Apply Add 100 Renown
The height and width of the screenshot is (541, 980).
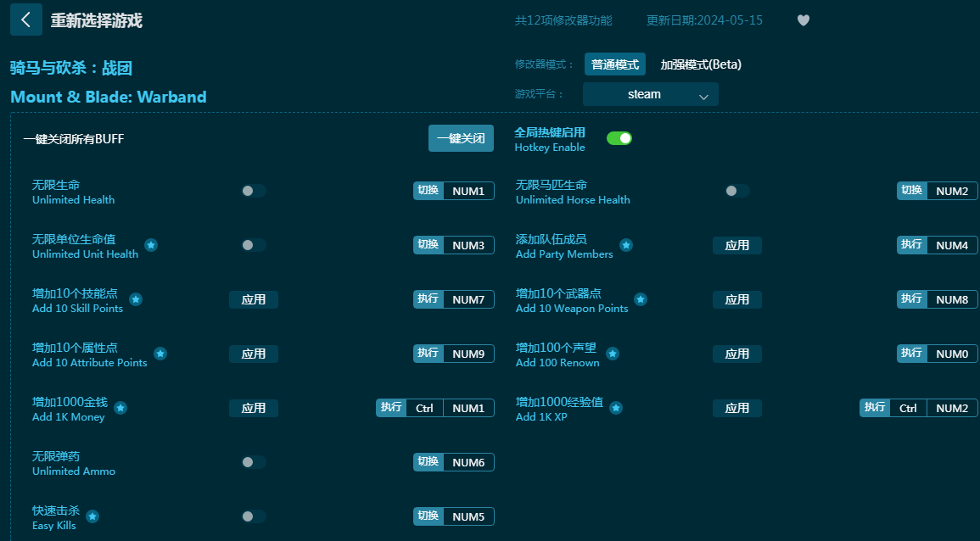[737, 354]
